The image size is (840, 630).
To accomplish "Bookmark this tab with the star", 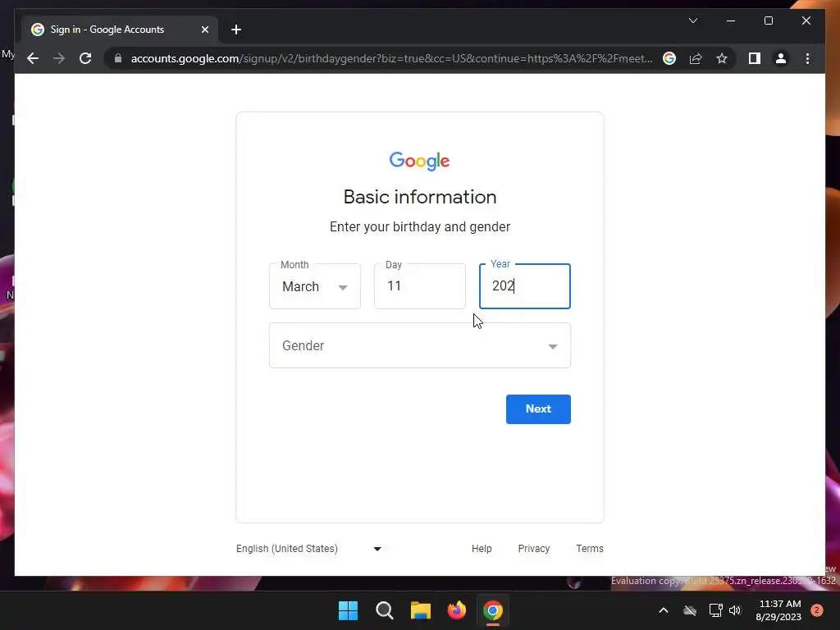I will coord(722,58).
